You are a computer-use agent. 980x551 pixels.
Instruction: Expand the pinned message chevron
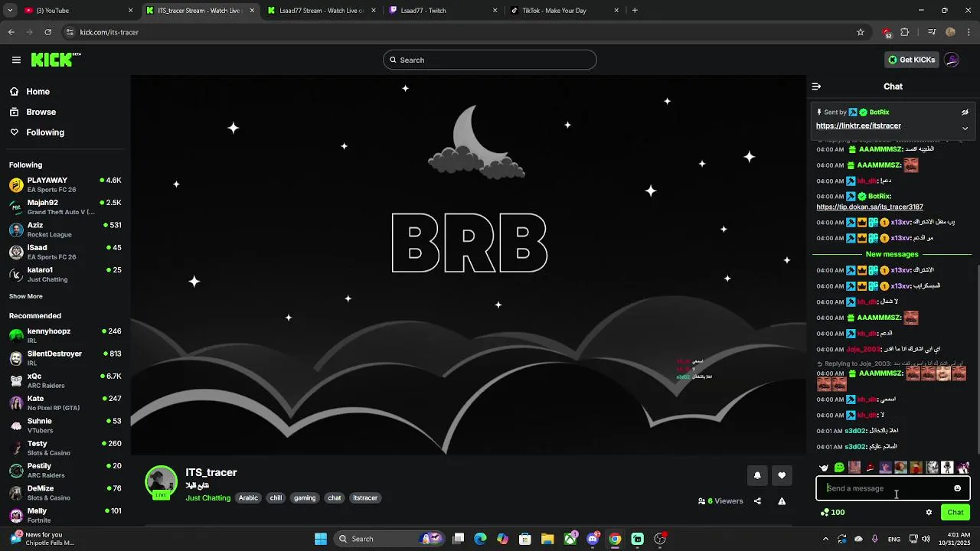coord(965,128)
